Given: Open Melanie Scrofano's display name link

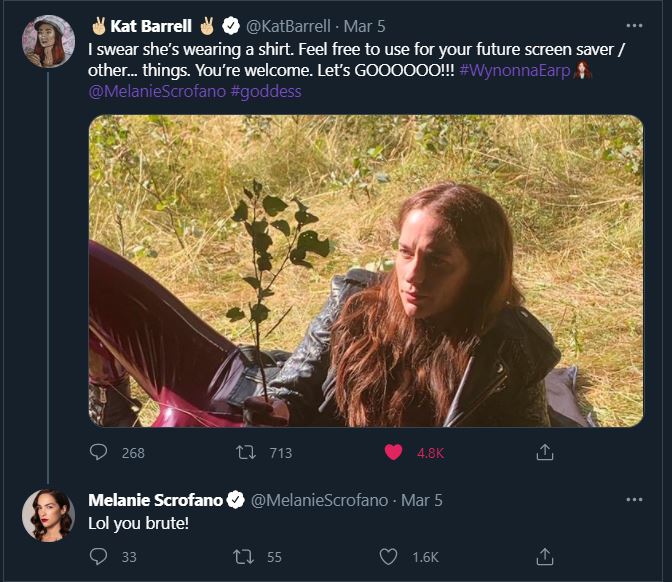Looking at the screenshot, I should [x=155, y=499].
